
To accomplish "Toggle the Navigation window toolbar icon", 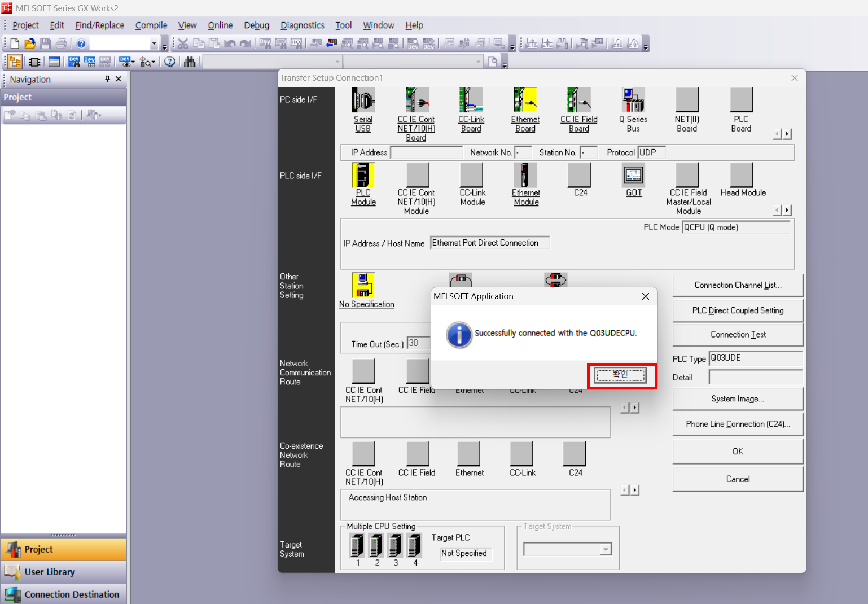I will [x=15, y=62].
